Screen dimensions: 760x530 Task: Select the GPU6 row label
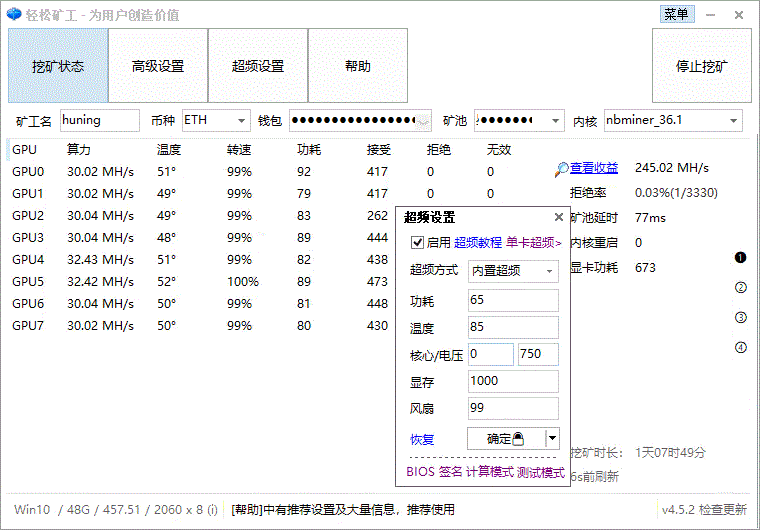(28, 304)
